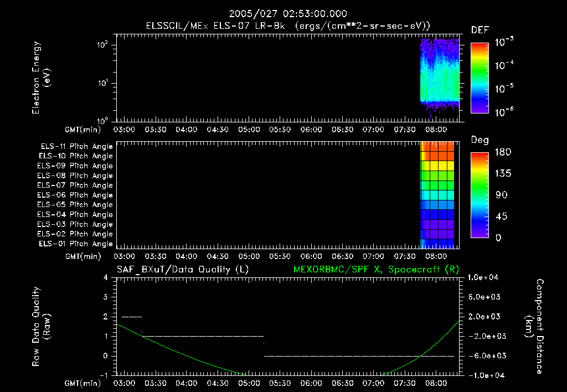The width and height of the screenshot is (567, 392).
Task: Click the data quality segment at level 2
Action: [x=132, y=317]
